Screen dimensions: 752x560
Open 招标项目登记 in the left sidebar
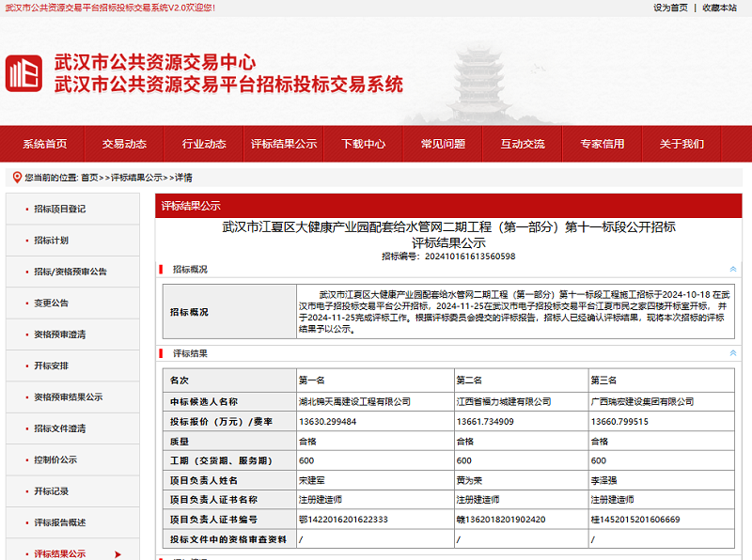click(x=59, y=209)
